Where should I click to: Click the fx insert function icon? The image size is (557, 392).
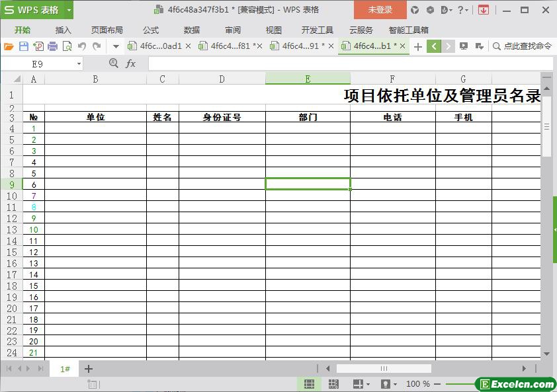(131, 63)
